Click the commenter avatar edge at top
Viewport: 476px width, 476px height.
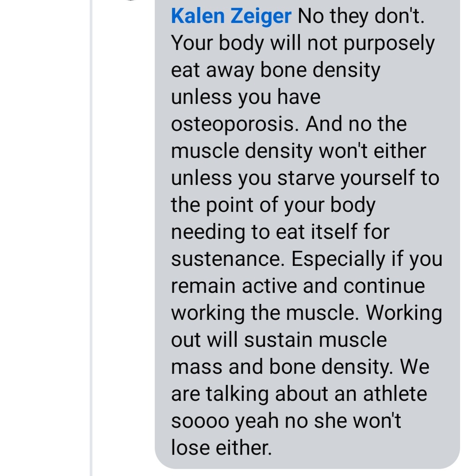129,0
